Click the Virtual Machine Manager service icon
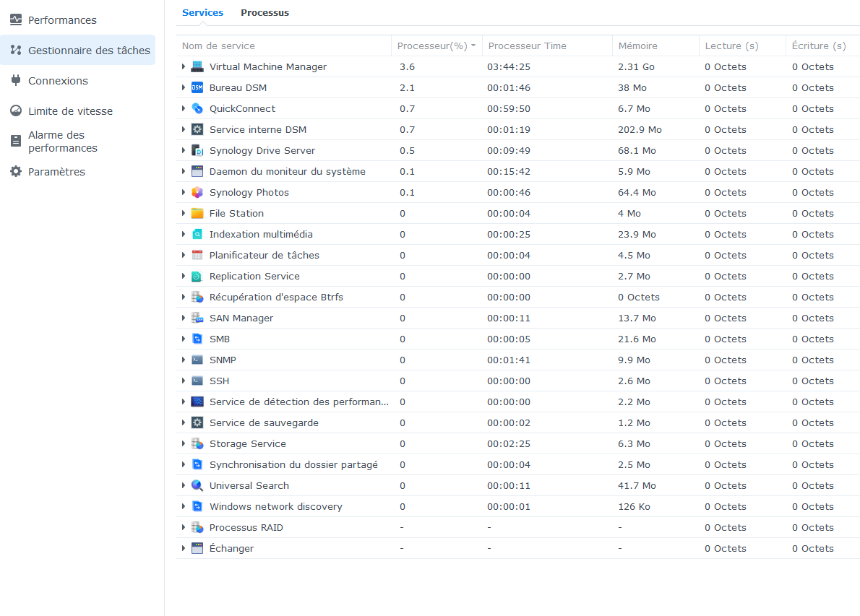Screen dimensions: 860x616 tap(197, 67)
